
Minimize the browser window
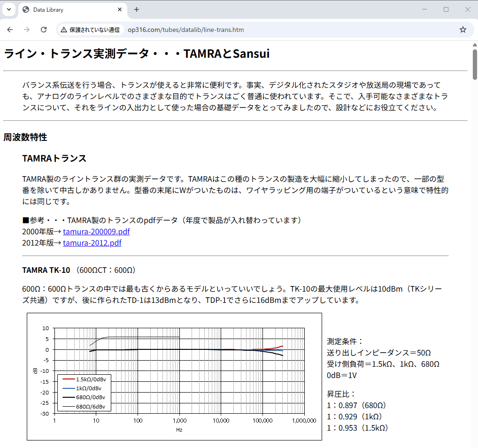(x=425, y=9)
